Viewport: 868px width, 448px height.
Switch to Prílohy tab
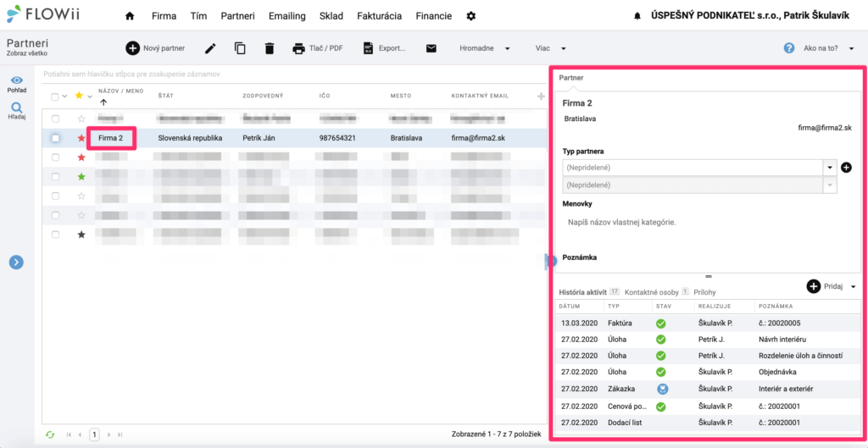coord(704,291)
